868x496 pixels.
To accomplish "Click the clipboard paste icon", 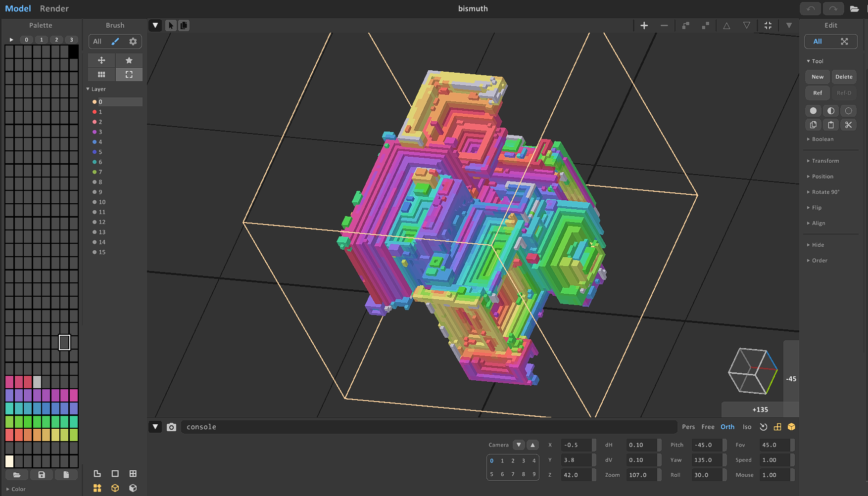I will 831,125.
